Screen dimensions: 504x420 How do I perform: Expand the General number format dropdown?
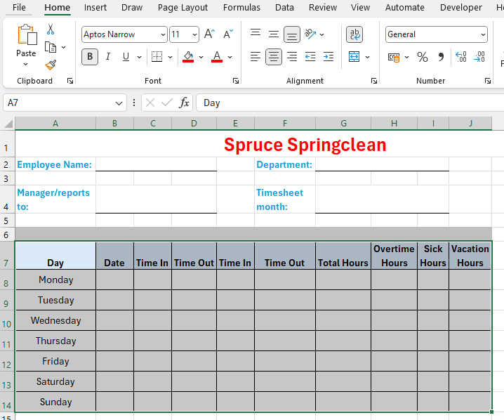pyautogui.click(x=483, y=34)
